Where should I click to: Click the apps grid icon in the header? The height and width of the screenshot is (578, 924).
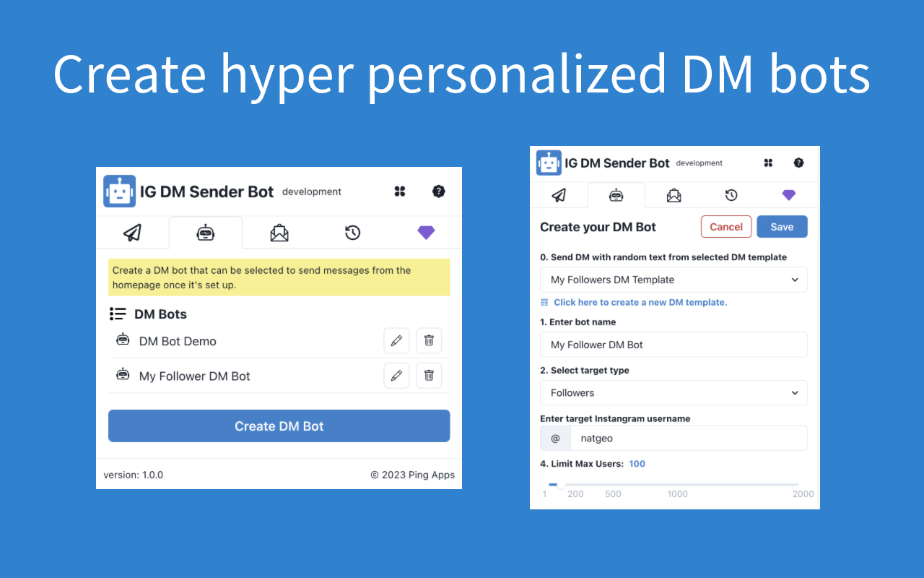(x=400, y=191)
